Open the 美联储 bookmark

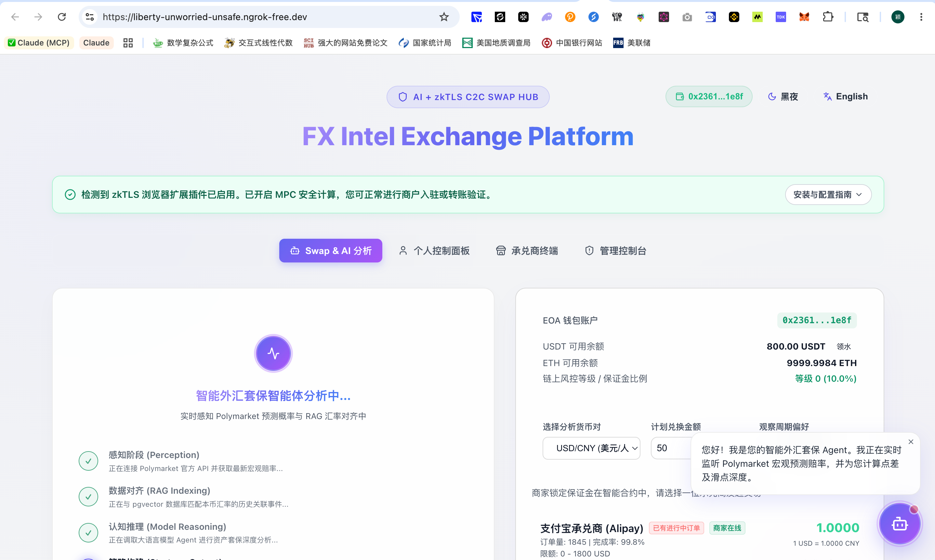point(632,43)
